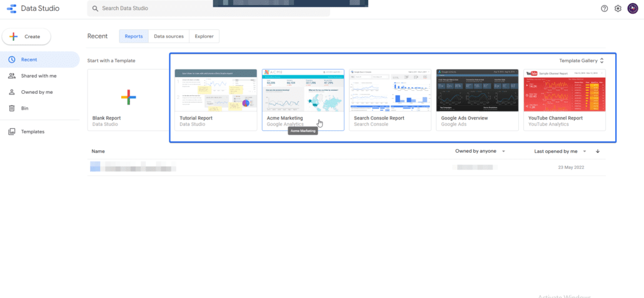Open the settings gear icon
Image resolution: width=644 pixels, height=298 pixels.
[x=618, y=8]
